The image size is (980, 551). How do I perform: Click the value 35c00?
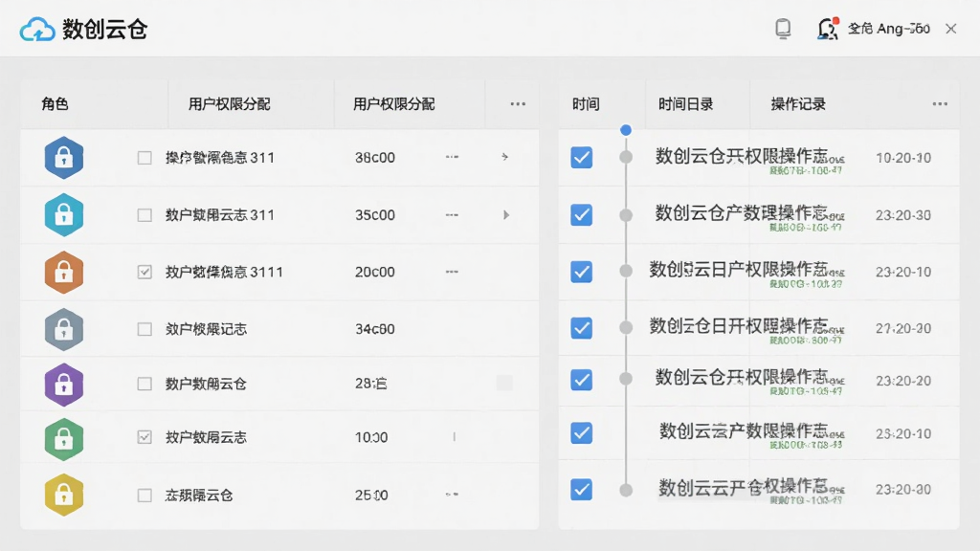click(375, 215)
